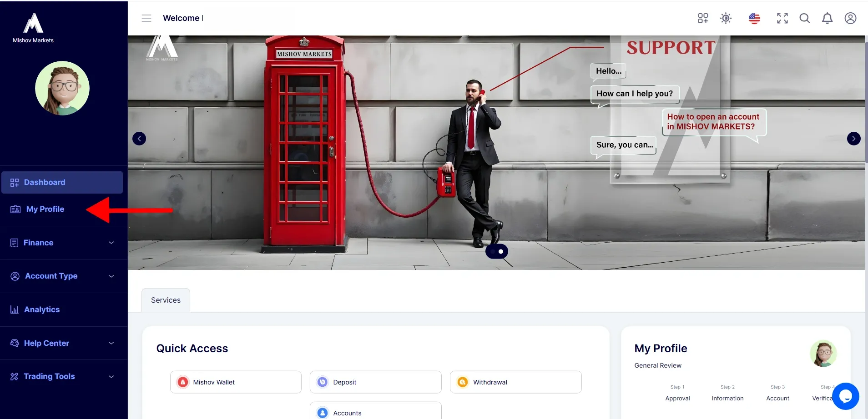This screenshot has height=419, width=868.
Task: Open user account icon in header
Action: pos(850,18)
